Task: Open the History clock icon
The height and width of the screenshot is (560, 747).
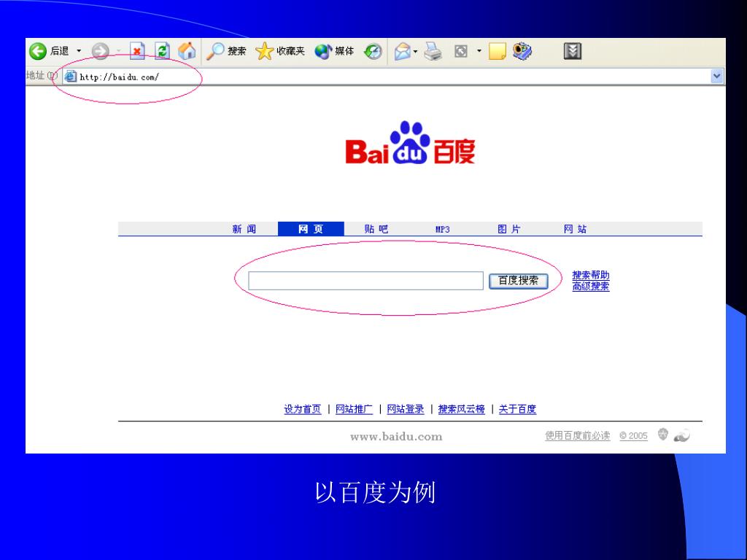Action: [x=373, y=51]
